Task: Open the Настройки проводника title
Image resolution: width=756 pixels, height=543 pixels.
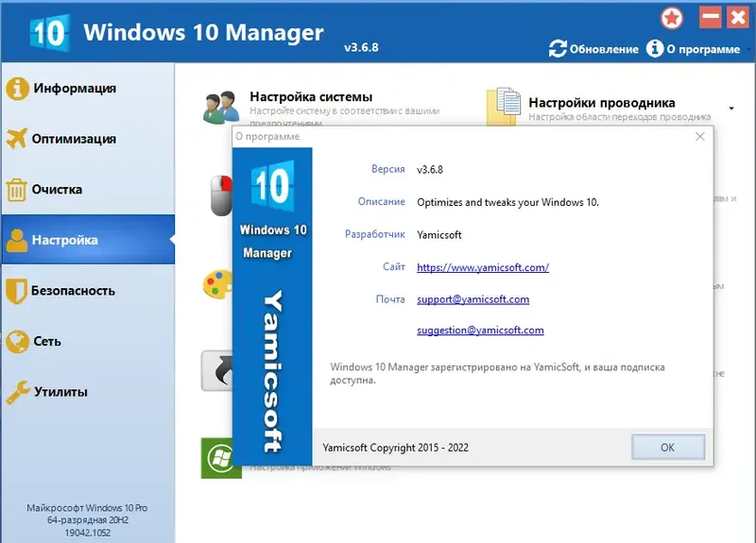Action: click(x=602, y=103)
